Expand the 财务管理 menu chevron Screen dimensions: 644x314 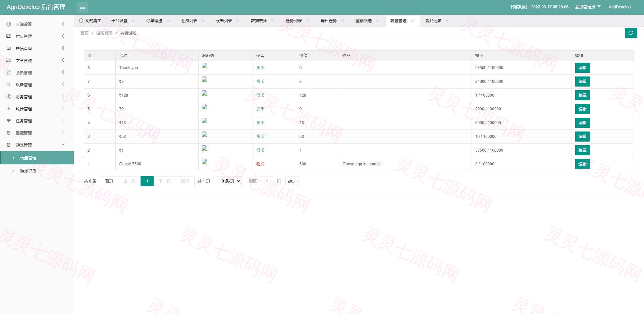(x=63, y=96)
